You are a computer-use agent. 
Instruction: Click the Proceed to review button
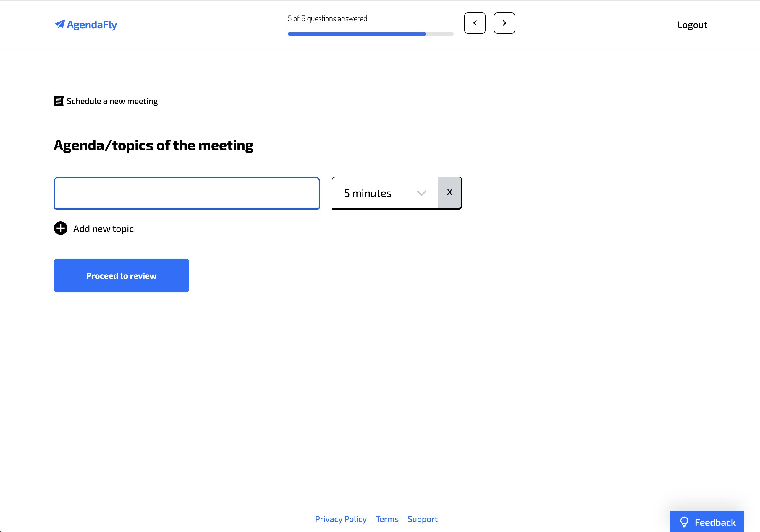[121, 275]
